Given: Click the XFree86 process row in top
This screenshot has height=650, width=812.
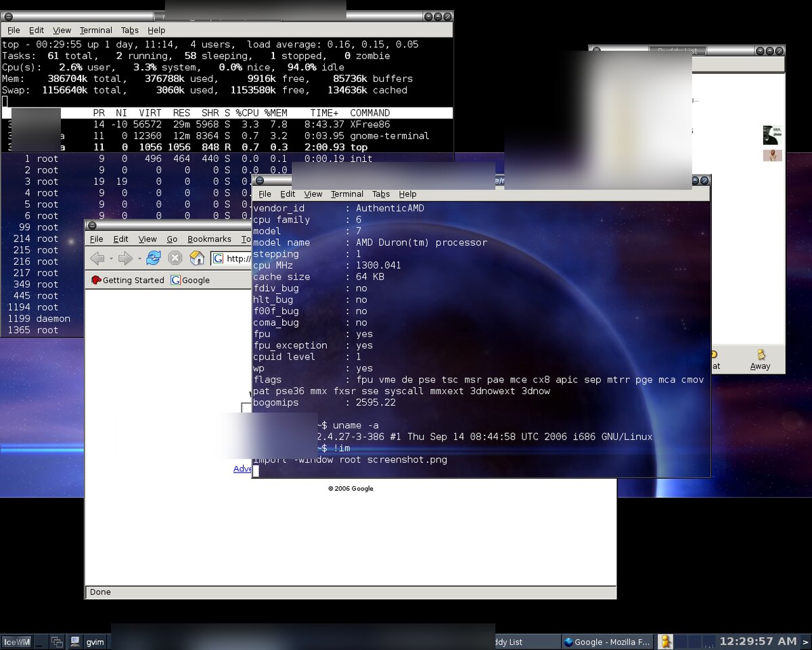Looking at the screenshot, I should click(227, 125).
